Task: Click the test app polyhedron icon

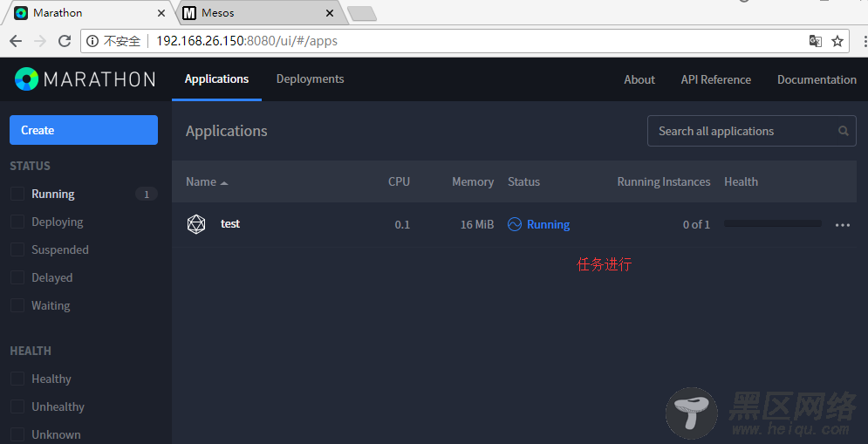Action: (196, 224)
